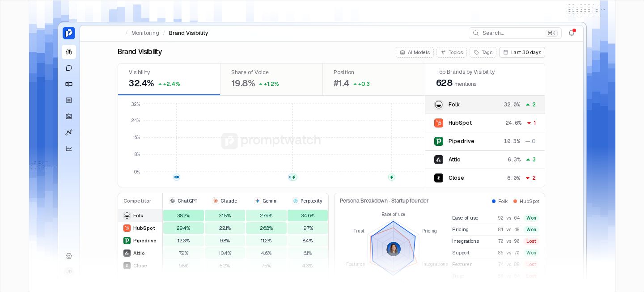Open the binoculars monitoring icon in the sidebar
Screen dimensions: 644x292
(x=69, y=52)
